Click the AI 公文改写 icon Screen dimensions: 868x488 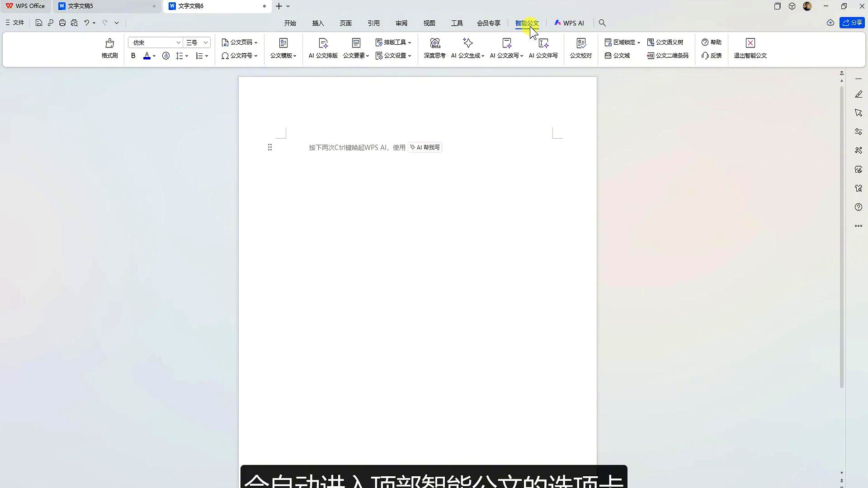(x=506, y=43)
